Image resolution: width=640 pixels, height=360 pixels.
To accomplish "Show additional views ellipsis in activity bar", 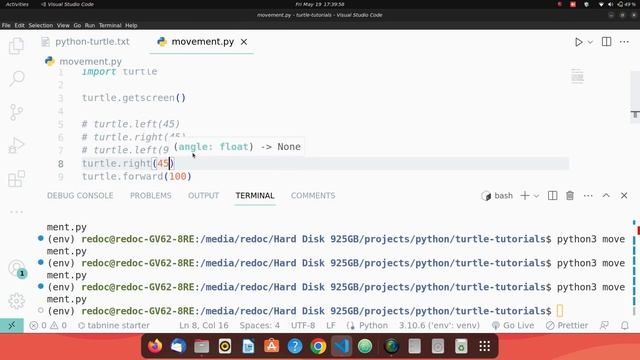I will [x=16, y=212].
